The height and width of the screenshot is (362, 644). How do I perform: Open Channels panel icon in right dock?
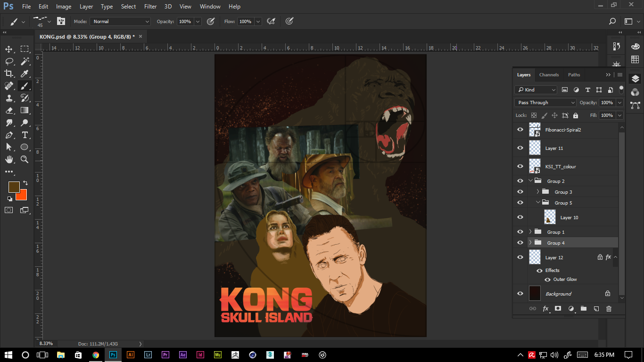pos(635,92)
